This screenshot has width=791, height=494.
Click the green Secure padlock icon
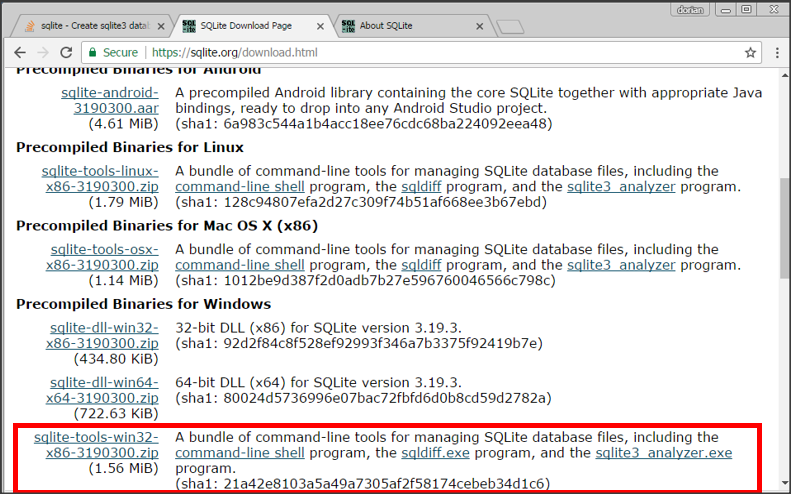[x=92, y=52]
